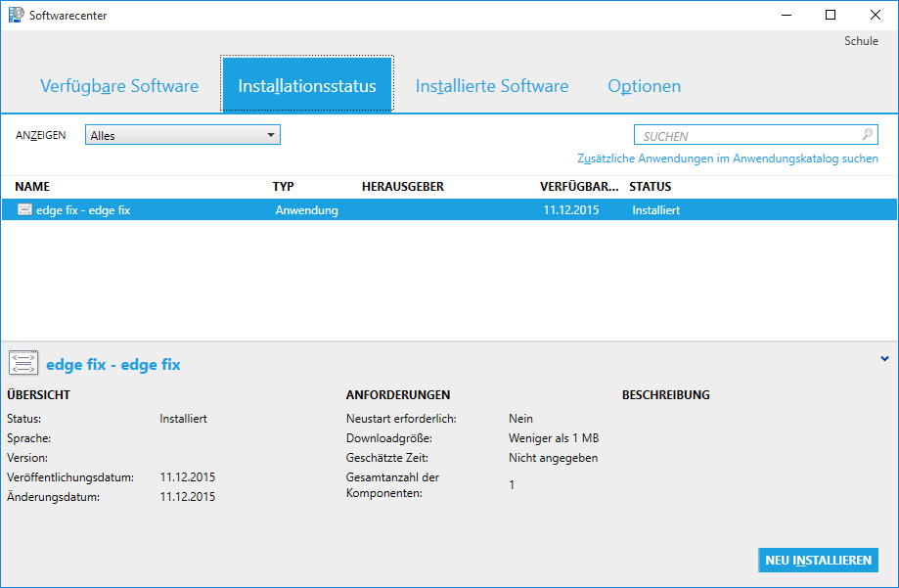
Task: Go to the Optionen tab
Action: click(x=644, y=86)
